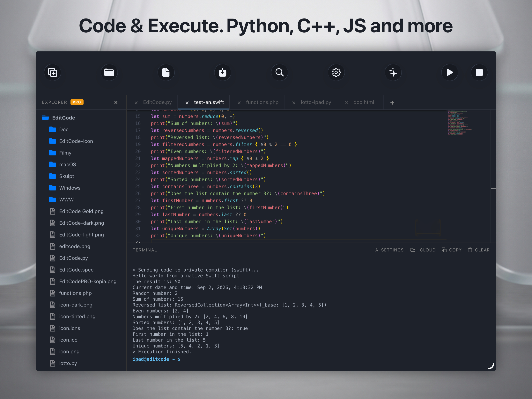This screenshot has height=399, width=532.
Task: Open AI SETTINGS in terminal bar
Action: [389, 250]
